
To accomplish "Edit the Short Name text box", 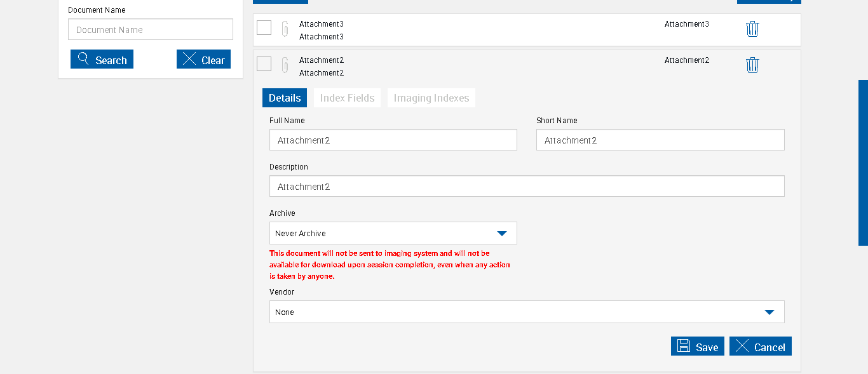I will [660, 140].
